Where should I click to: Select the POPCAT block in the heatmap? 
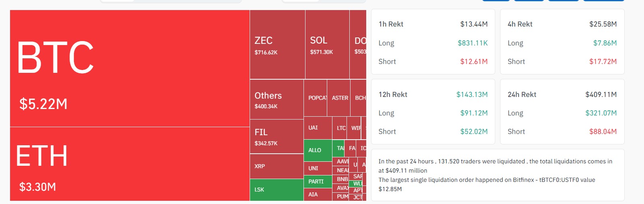tap(316, 98)
